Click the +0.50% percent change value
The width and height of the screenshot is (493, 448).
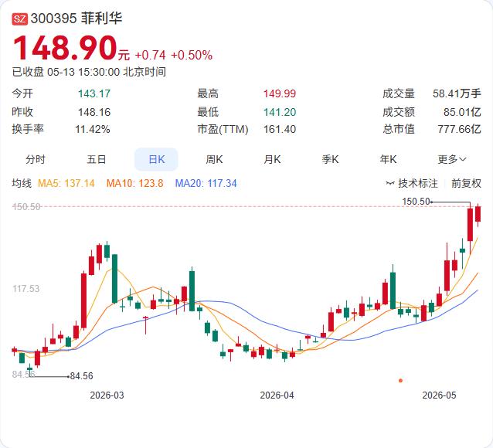pyautogui.click(x=192, y=56)
